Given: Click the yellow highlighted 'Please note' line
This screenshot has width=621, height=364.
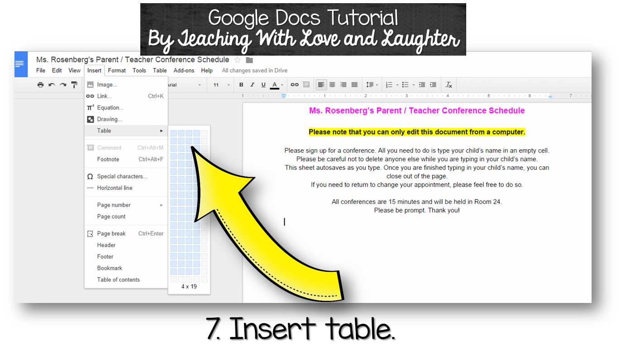Looking at the screenshot, I should [x=417, y=132].
